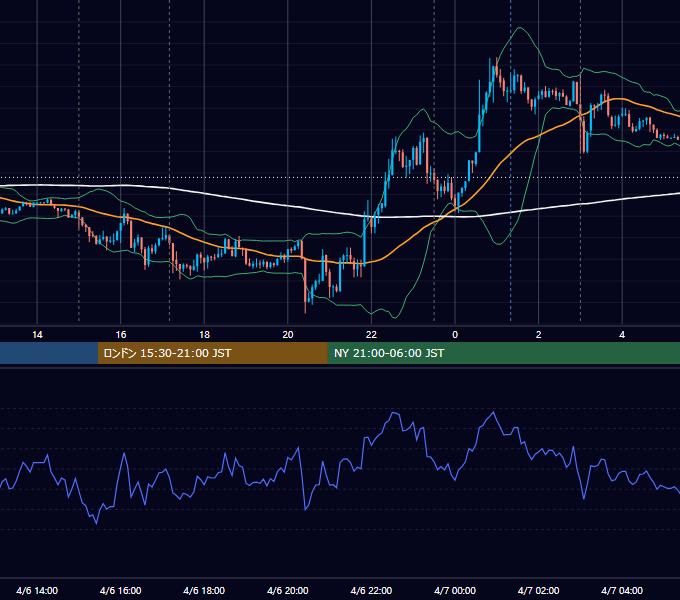Screen dimensions: 680x600
Task: Click the 4/7 00:00 label on the oscillator axis
Action: pos(455,590)
